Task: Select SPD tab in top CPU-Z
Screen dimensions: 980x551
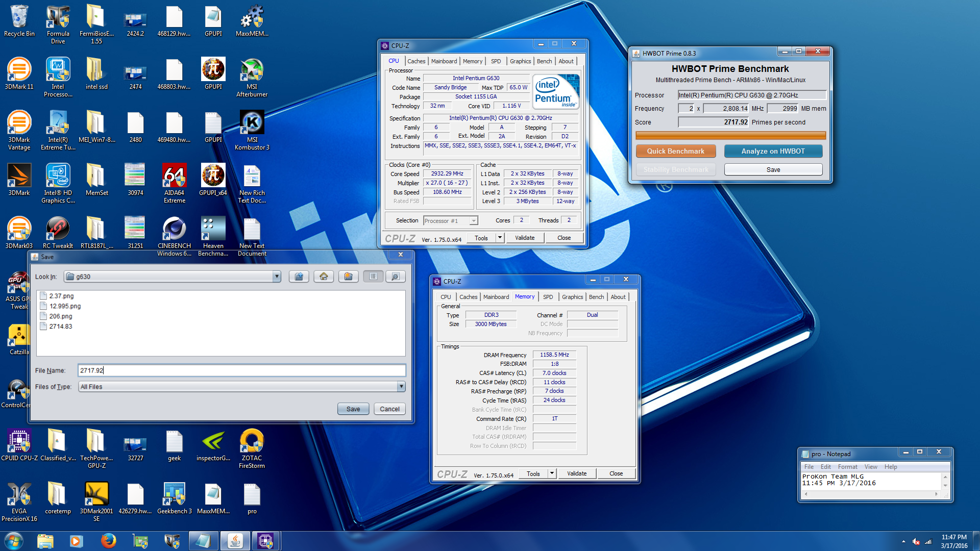Action: (x=496, y=61)
